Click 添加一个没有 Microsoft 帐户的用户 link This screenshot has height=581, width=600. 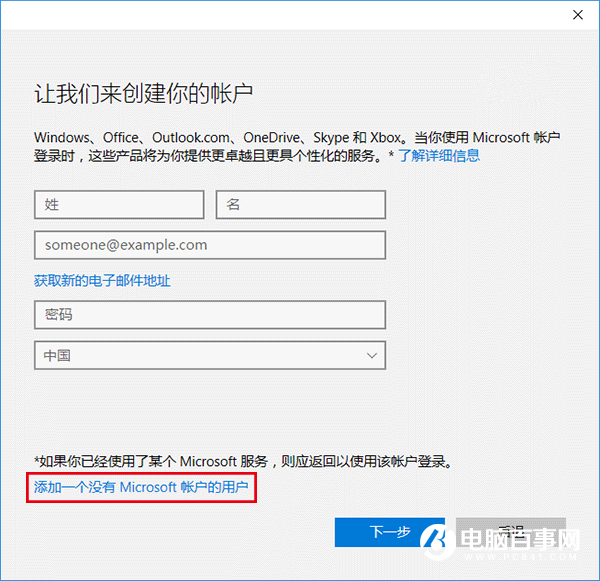(x=141, y=487)
